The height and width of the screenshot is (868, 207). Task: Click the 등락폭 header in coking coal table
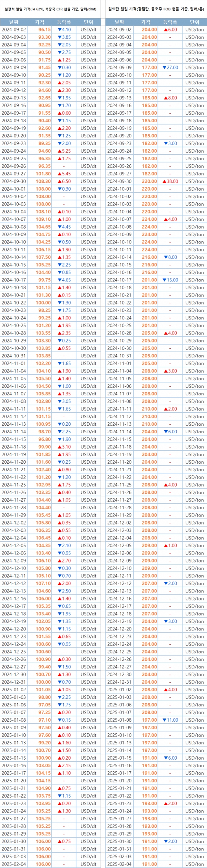(x=170, y=22)
